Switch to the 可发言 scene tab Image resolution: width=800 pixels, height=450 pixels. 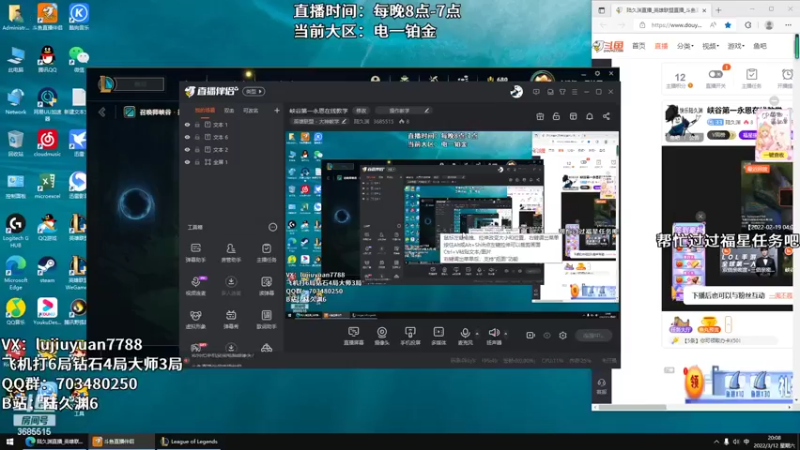pyautogui.click(x=250, y=110)
